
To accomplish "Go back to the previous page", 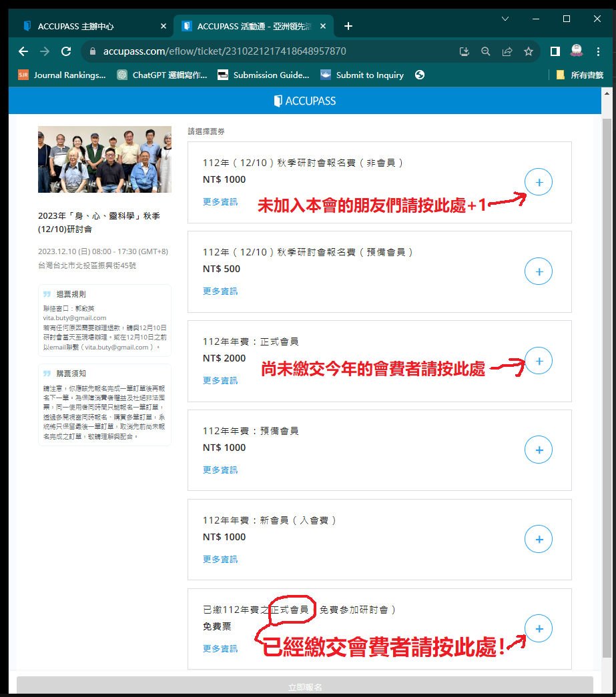I will [23, 51].
